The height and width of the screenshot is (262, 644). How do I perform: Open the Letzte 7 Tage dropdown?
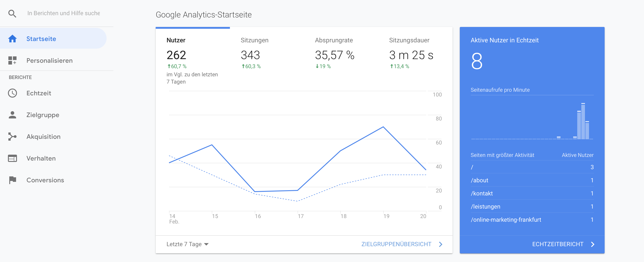point(187,244)
